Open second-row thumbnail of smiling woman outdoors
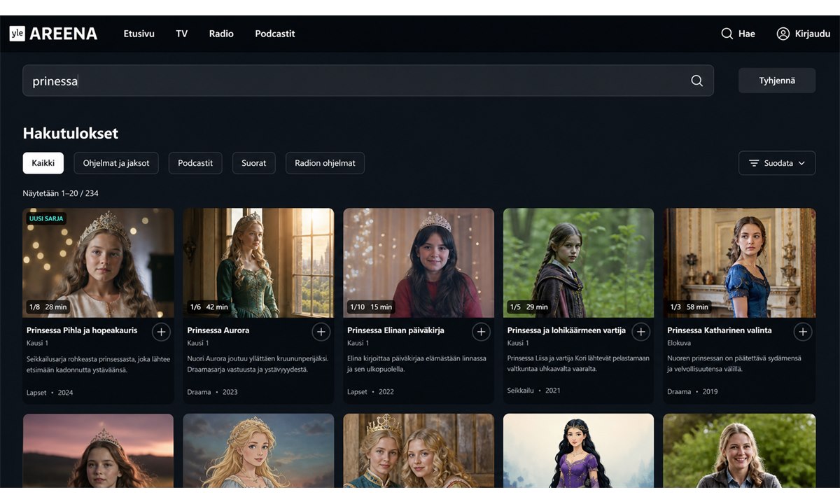This screenshot has height=504, width=840. click(739, 451)
